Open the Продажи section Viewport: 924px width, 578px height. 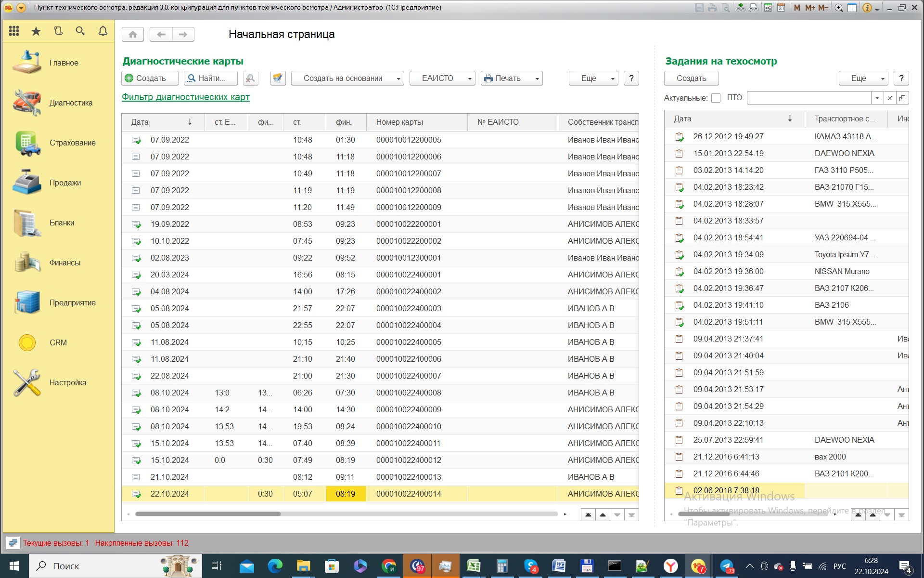click(x=58, y=183)
